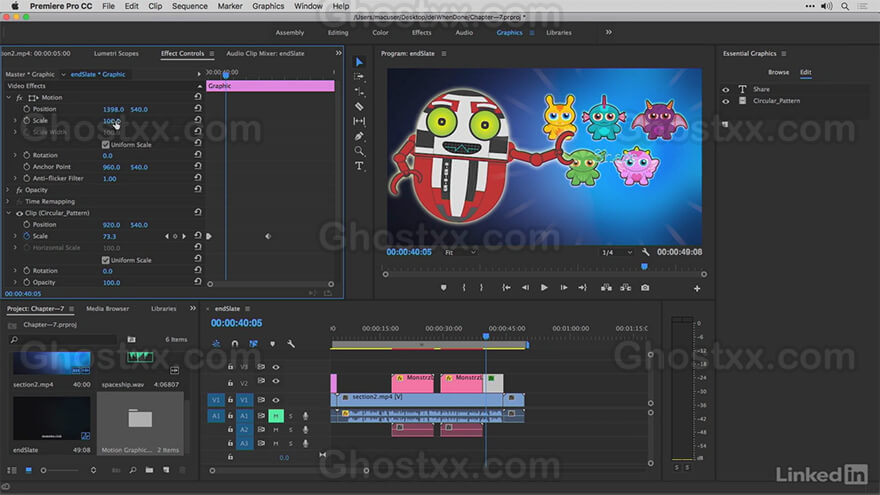Create new bin in Project panel
The width and height of the screenshot is (880, 495).
tap(149, 470)
